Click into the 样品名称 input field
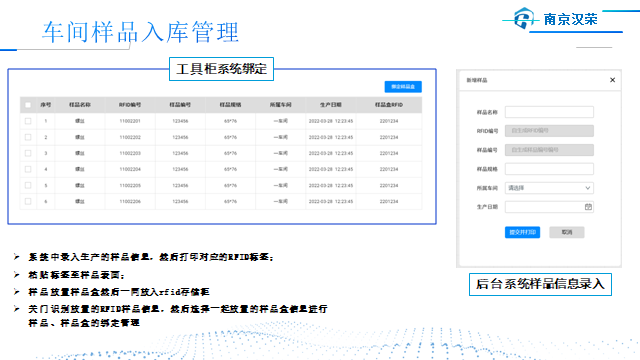This screenshot has width=640, height=360. point(549,112)
